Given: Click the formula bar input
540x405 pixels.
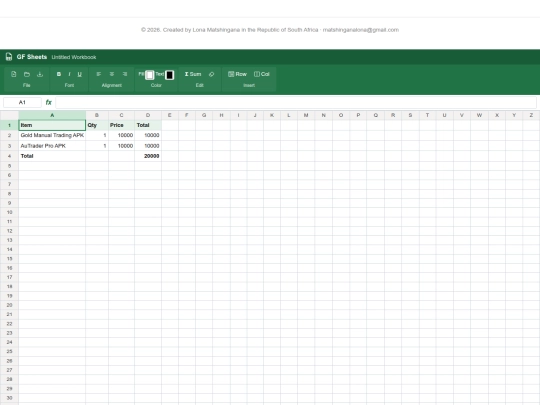Looking at the screenshot, I should coord(296,102).
